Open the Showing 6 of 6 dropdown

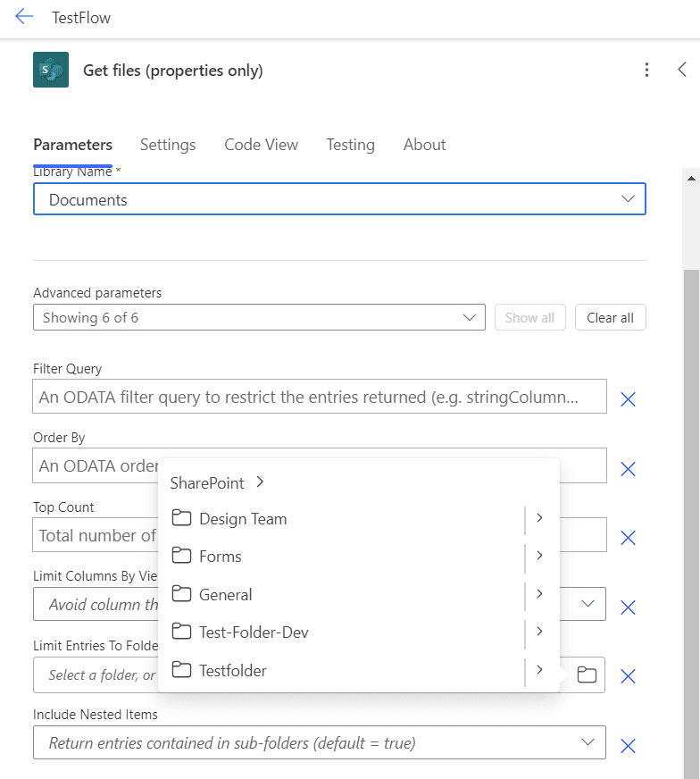pos(259,317)
